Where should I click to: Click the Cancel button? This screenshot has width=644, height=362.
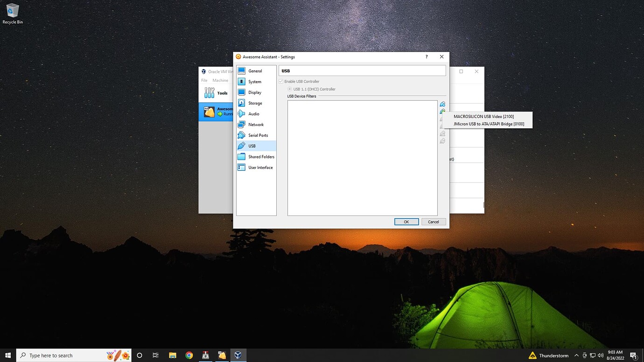point(434,222)
